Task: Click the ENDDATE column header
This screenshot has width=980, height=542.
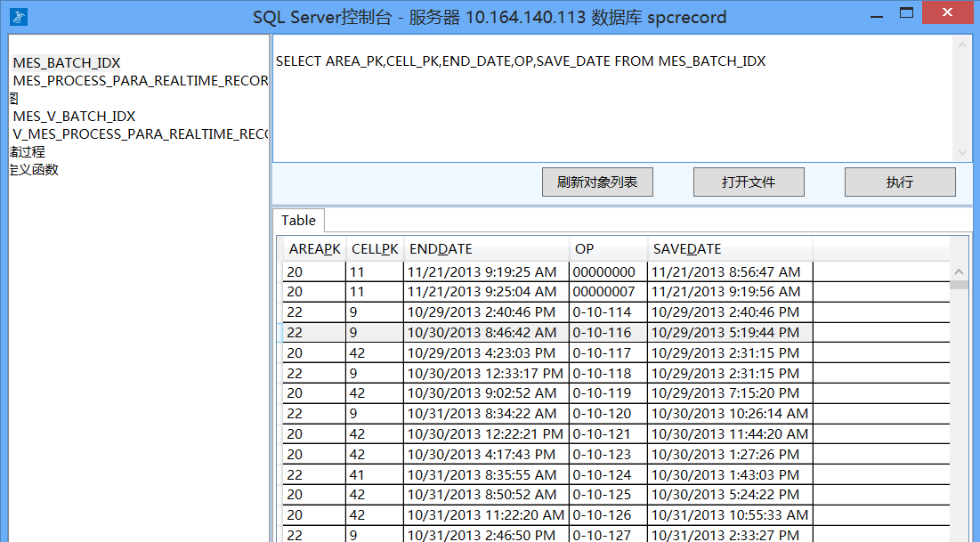Action: click(487, 249)
